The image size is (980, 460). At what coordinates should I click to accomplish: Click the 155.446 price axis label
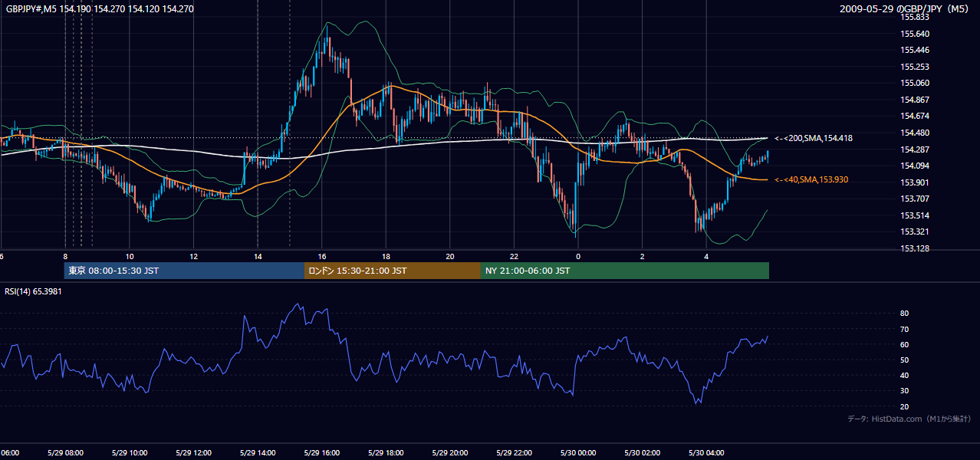click(915, 50)
